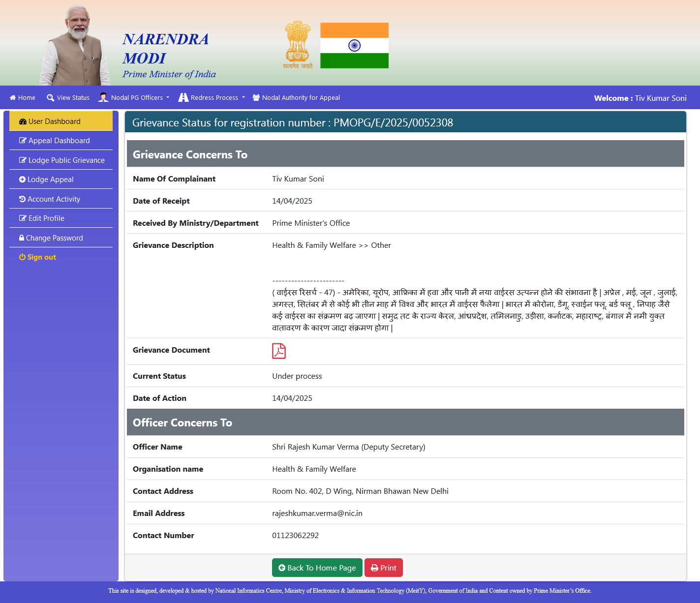Viewport: 700px width, 603px height.
Task: Select User Dashboard in the sidebar
Action: 61,121
